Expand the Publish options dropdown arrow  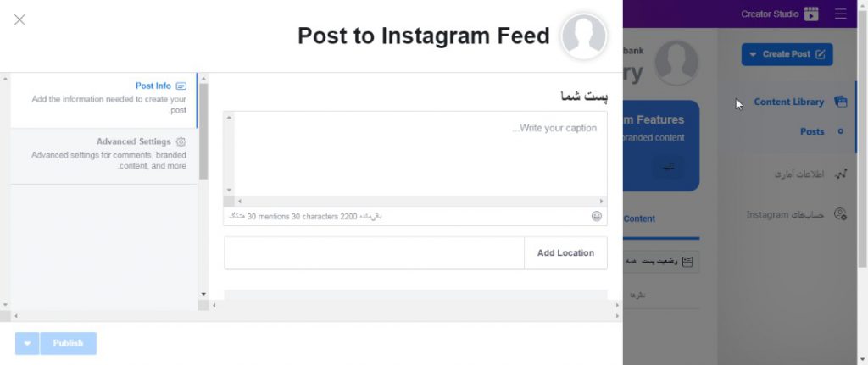[27, 344]
